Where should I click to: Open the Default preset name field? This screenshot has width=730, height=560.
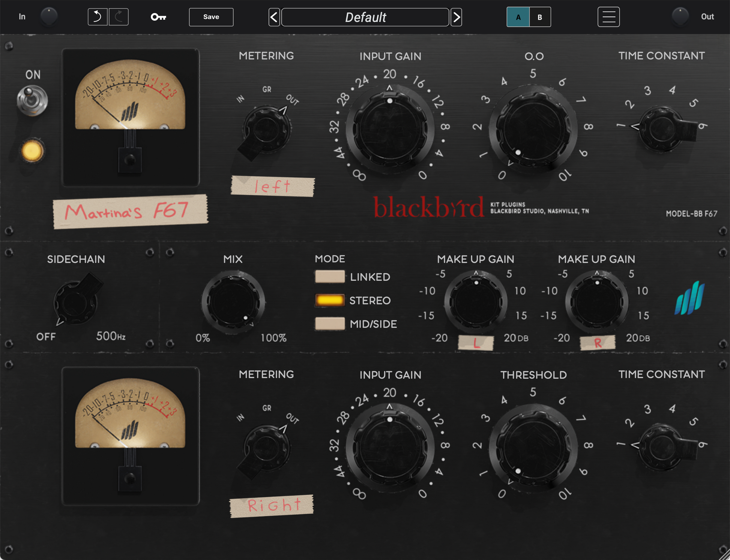click(365, 17)
